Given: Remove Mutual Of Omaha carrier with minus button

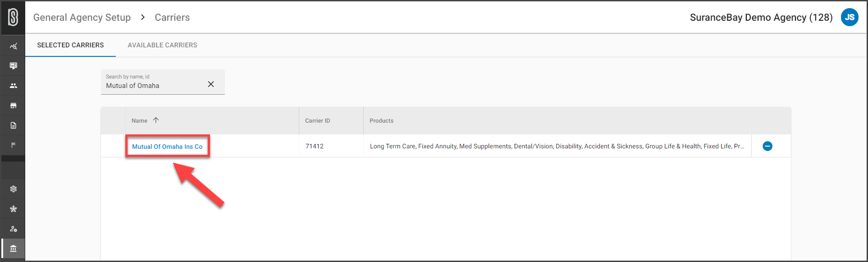Looking at the screenshot, I should coord(767,146).
